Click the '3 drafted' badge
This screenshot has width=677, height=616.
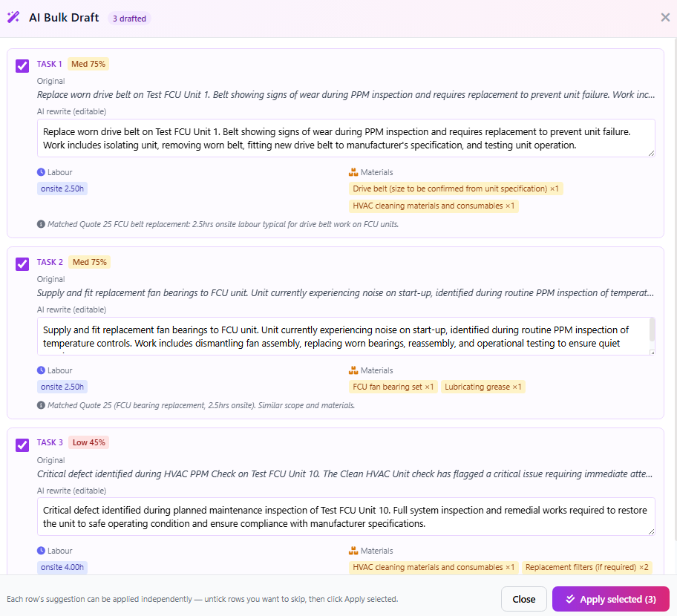(129, 19)
